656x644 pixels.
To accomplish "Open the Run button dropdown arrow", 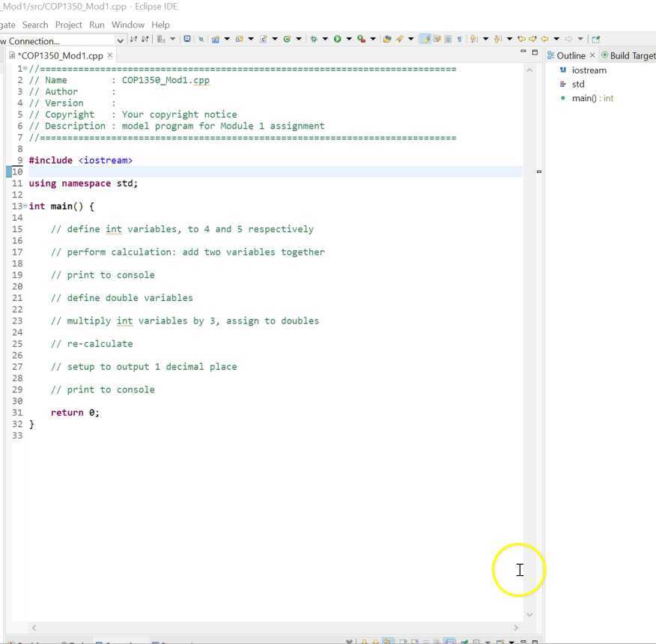I will (348, 39).
